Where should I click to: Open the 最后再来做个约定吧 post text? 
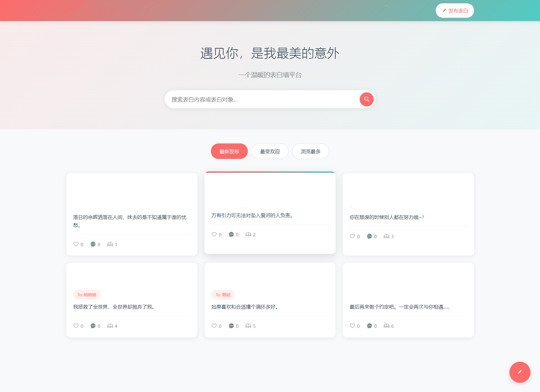(399, 307)
